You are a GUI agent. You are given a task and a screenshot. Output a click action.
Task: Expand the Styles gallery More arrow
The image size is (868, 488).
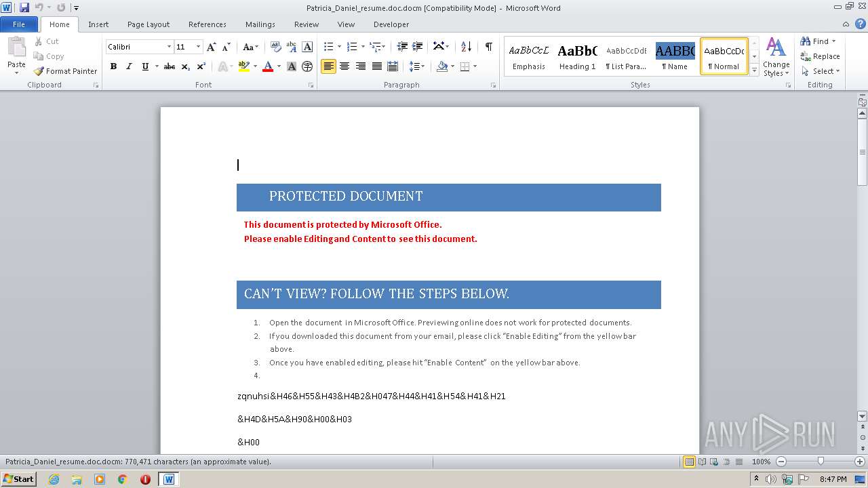point(755,70)
